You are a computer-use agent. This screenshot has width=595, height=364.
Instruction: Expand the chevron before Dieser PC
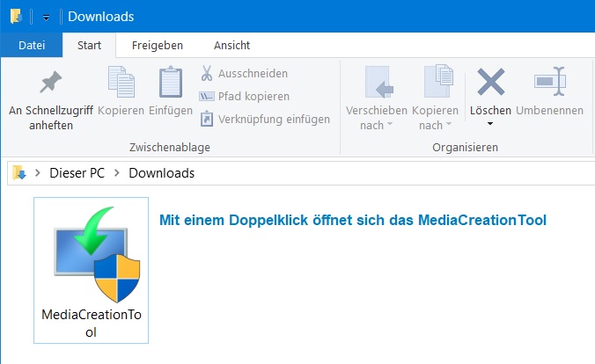37,173
